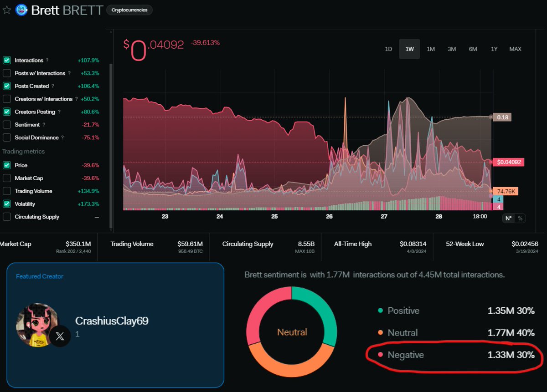Uncheck the Posts Created checkbox
547x392 pixels.
coord(7,86)
